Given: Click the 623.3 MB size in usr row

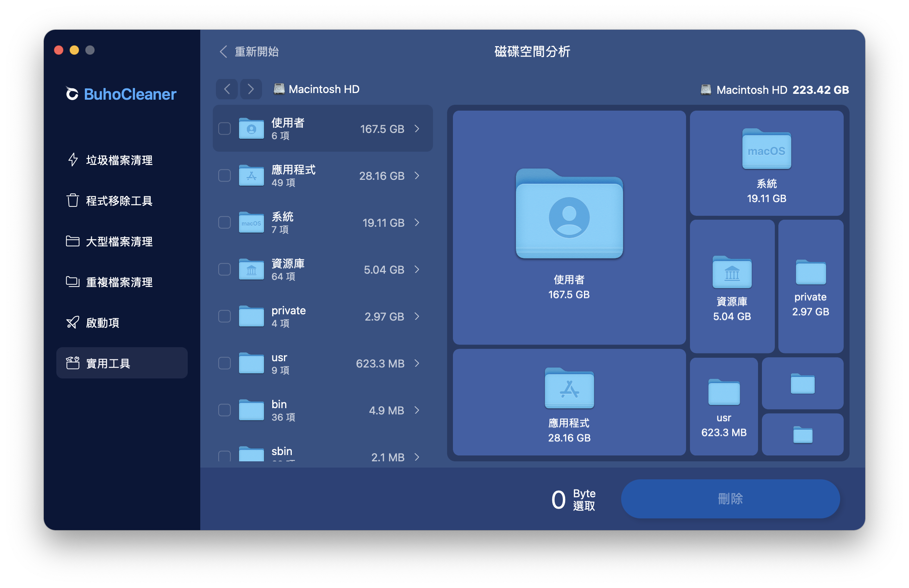Looking at the screenshot, I should pyautogui.click(x=380, y=363).
